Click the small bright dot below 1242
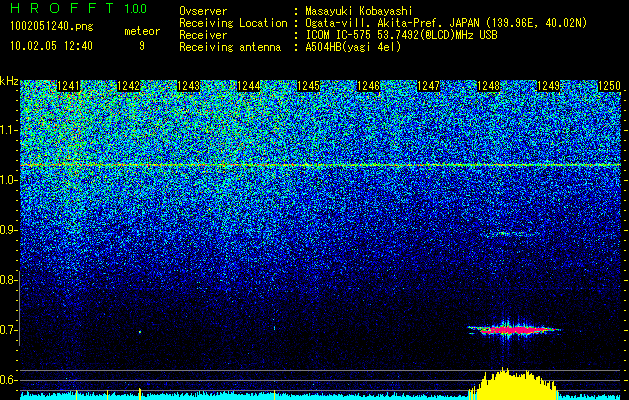 click(140, 332)
